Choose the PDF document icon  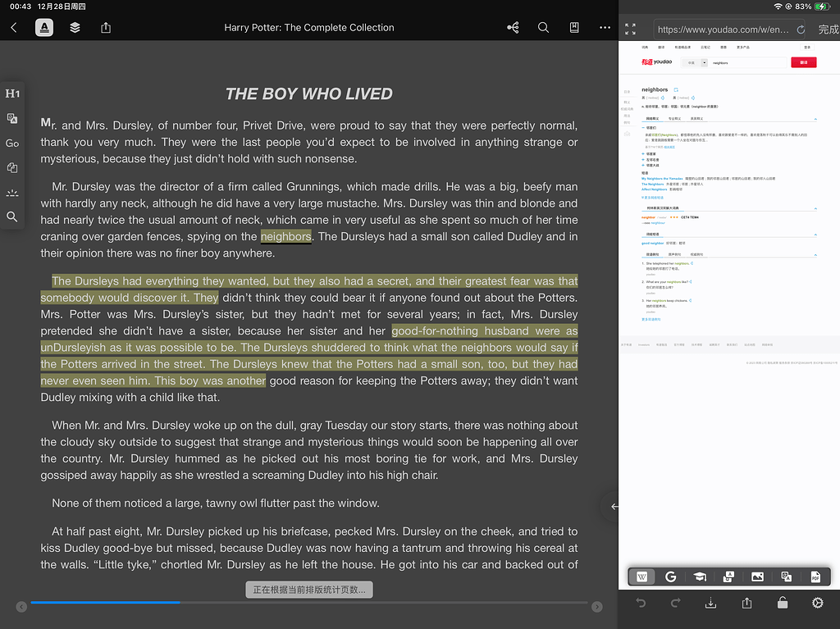click(815, 577)
